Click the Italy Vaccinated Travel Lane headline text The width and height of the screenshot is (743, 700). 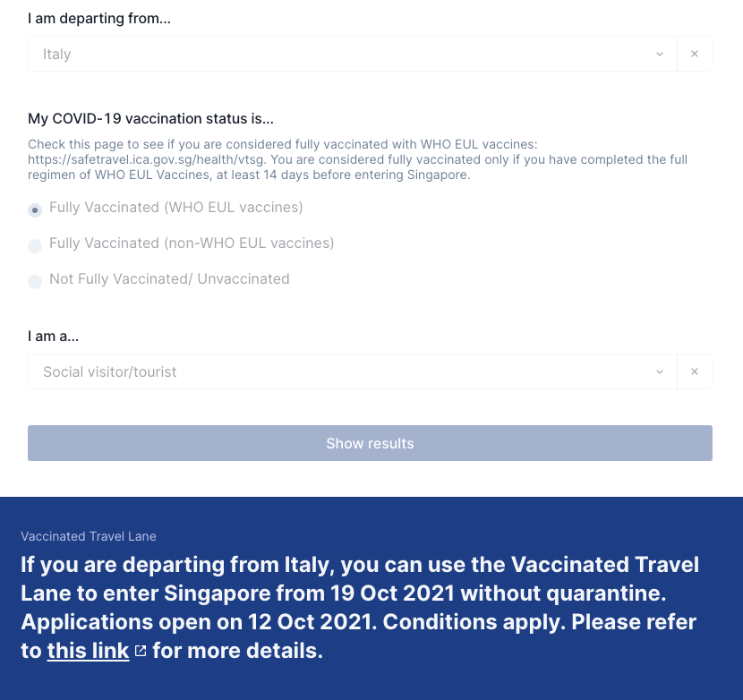point(360,608)
